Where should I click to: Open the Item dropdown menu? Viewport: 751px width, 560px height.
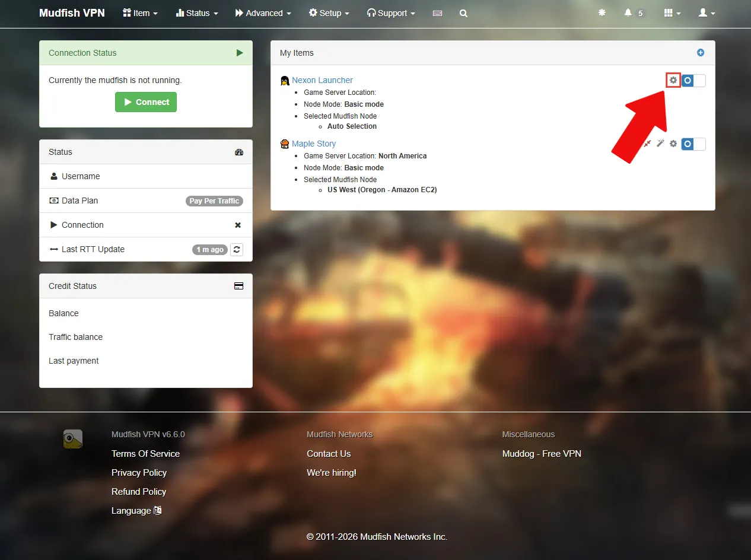[x=140, y=13]
